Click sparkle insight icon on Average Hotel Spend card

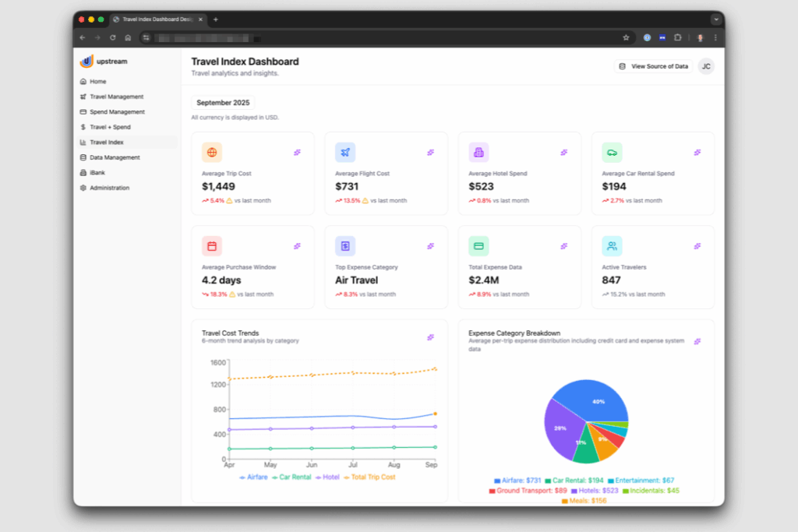(564, 152)
